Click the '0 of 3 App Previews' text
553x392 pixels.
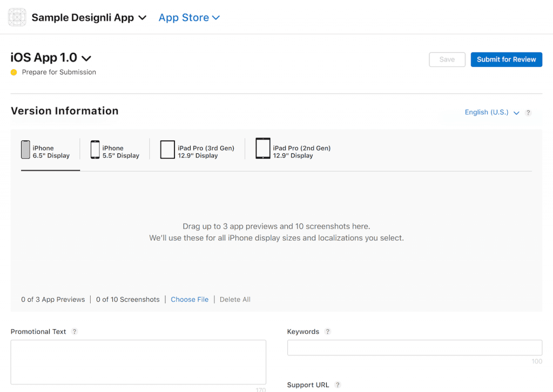click(53, 299)
